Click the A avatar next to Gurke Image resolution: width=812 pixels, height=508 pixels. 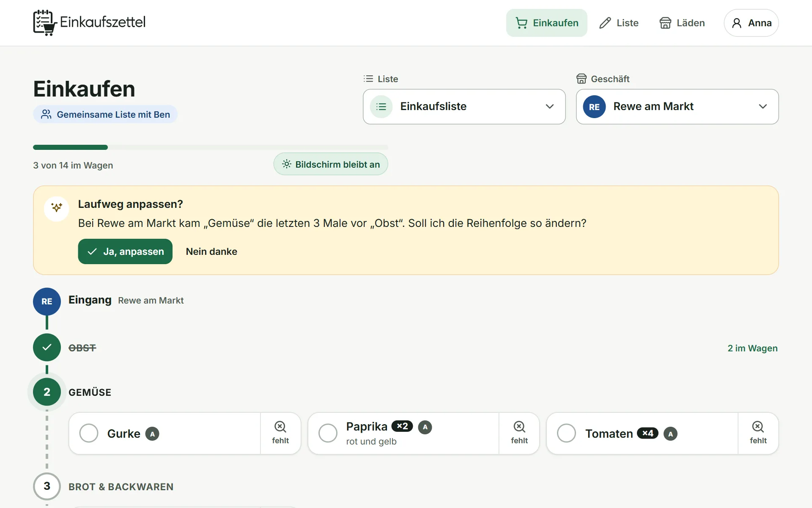coord(152,434)
